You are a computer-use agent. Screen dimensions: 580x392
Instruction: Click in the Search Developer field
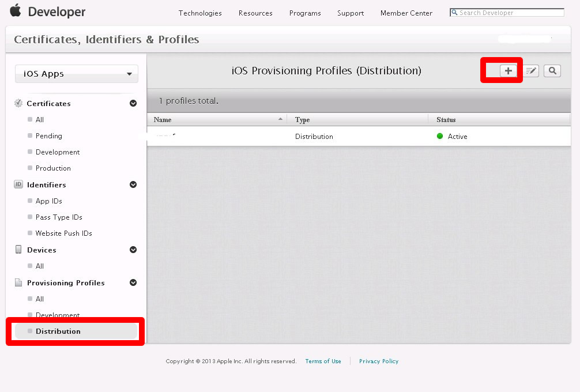coord(507,13)
